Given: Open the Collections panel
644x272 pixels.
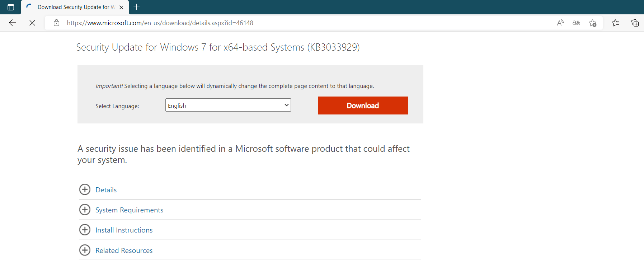Looking at the screenshot, I should [x=635, y=23].
